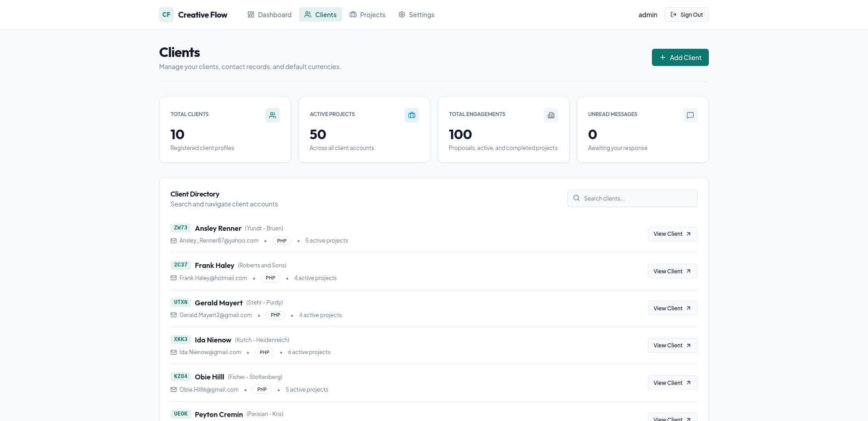Open the Dashboard nav item
The height and width of the screenshot is (421, 868).
(x=269, y=14)
